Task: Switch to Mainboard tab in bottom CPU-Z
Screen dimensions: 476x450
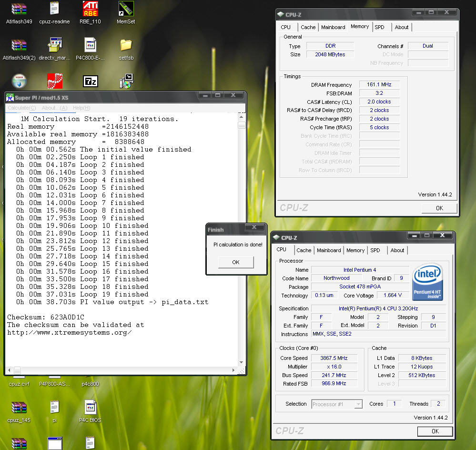Action: pos(329,250)
